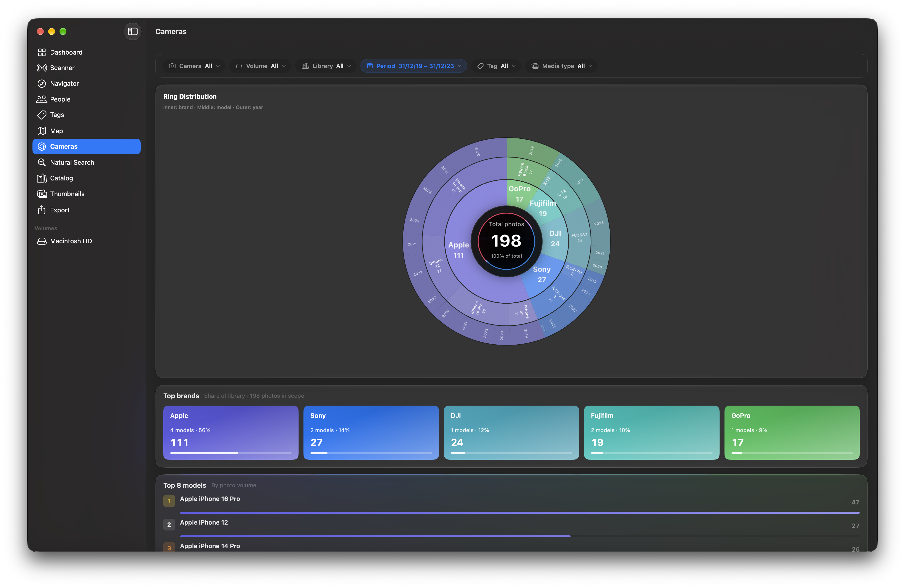The height and width of the screenshot is (588, 905).
Task: Click the Tags icon in sidebar
Action: coord(42,115)
